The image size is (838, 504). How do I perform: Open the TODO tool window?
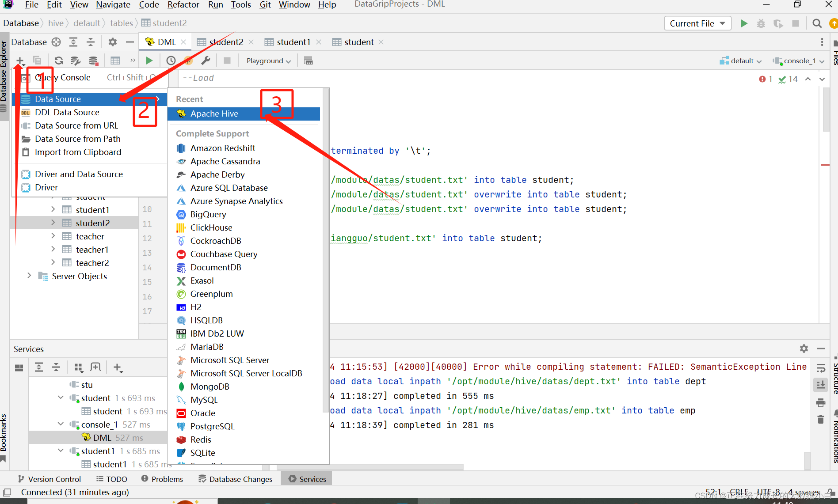coord(112,479)
